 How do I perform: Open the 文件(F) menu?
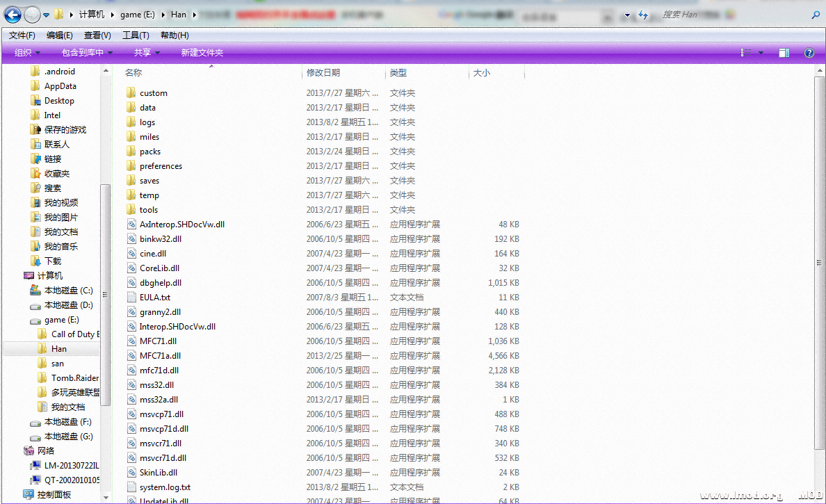tap(22, 35)
